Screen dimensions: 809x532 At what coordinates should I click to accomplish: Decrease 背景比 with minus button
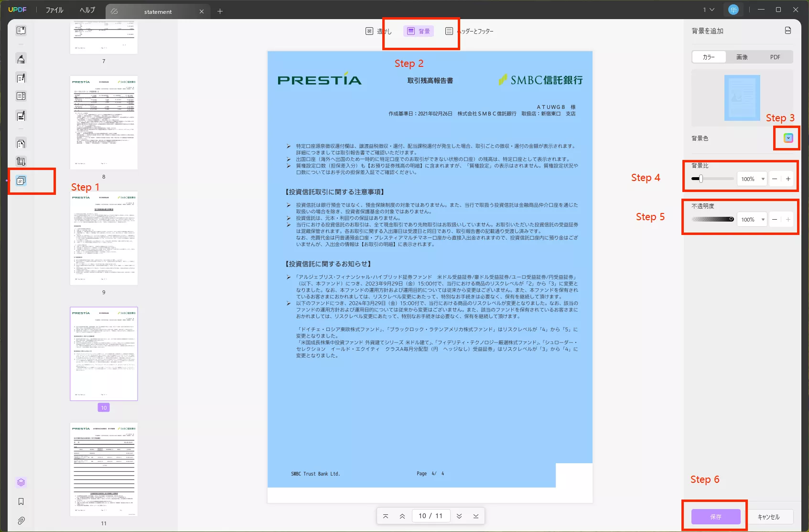pos(775,179)
